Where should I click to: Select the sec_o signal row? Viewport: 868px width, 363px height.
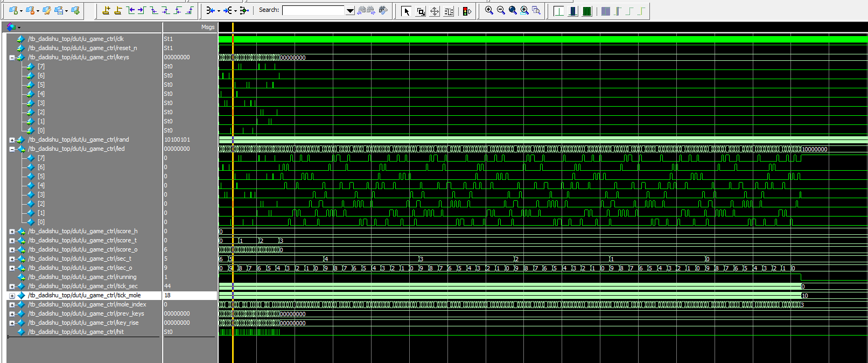click(x=83, y=268)
